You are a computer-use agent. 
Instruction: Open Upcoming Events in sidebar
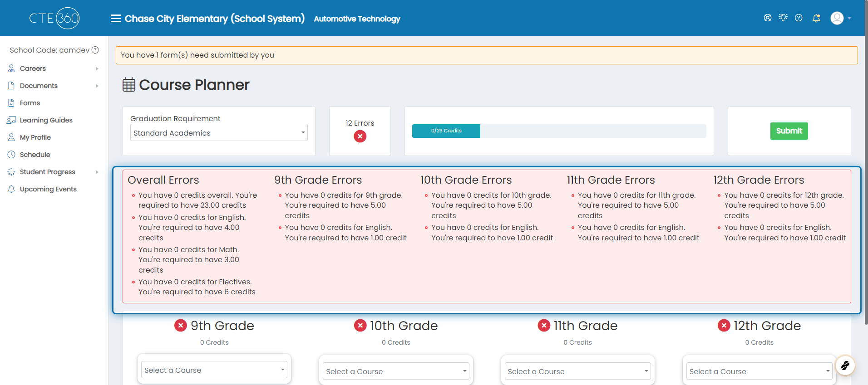click(x=48, y=189)
